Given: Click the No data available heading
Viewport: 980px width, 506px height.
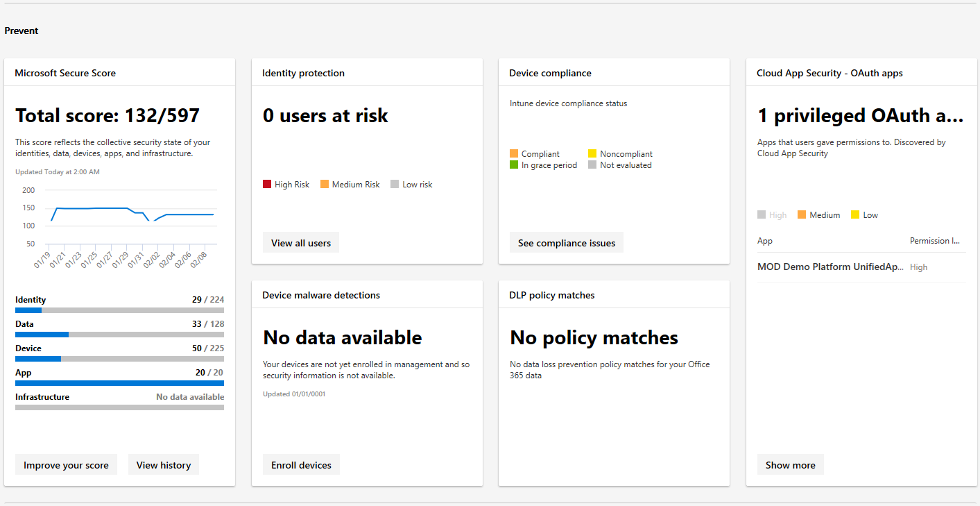Looking at the screenshot, I should click(x=343, y=337).
